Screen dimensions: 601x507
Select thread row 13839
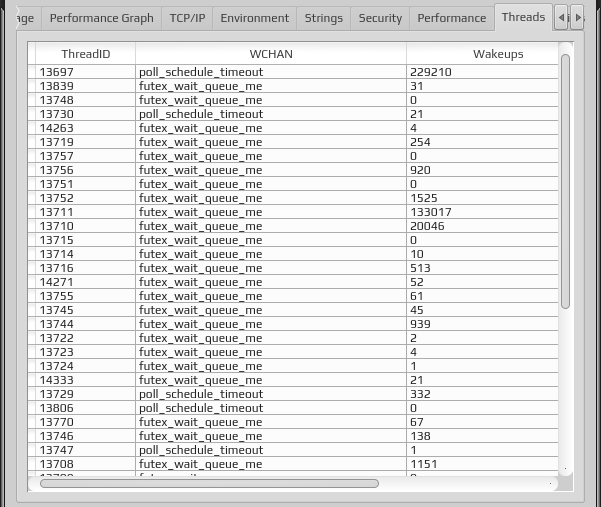pos(293,86)
